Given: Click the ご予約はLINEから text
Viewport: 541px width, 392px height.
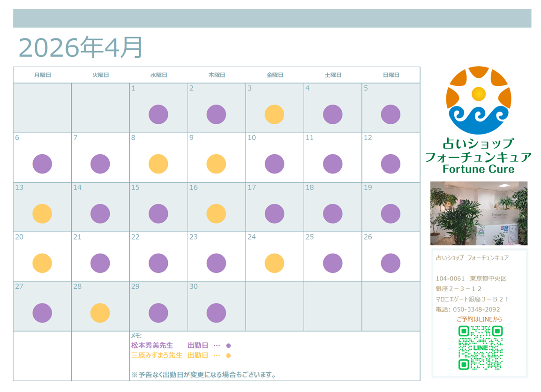Looking at the screenshot, I should coord(479,319).
